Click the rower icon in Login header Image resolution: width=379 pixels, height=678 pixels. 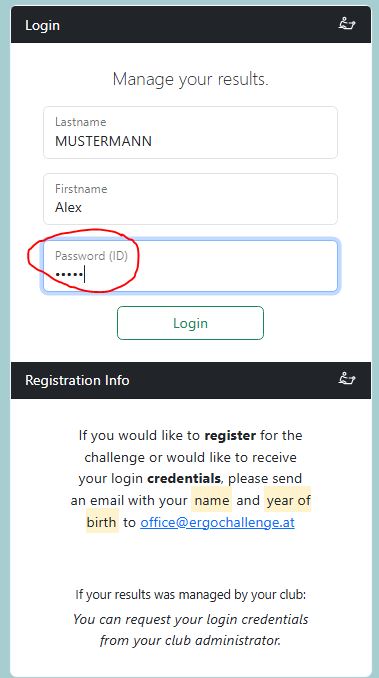pyautogui.click(x=346, y=23)
